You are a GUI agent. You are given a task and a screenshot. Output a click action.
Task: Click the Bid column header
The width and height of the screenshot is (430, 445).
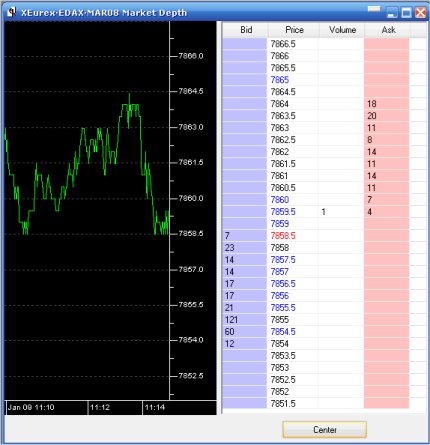[246, 30]
